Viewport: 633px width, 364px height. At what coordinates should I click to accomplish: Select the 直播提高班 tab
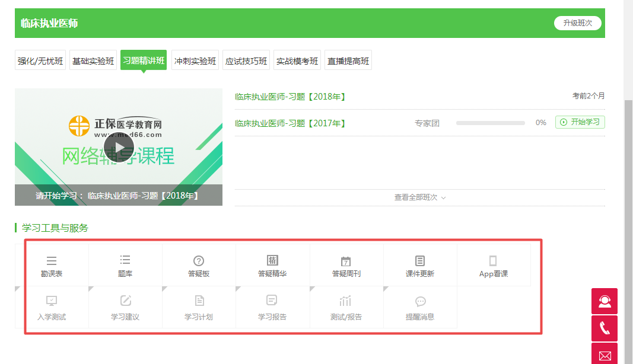(x=348, y=60)
